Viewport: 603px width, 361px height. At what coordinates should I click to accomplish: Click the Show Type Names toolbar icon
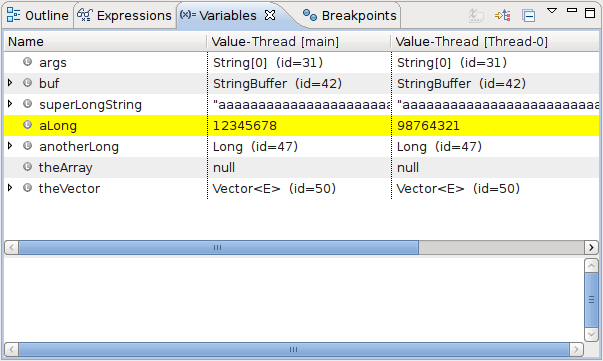(476, 15)
